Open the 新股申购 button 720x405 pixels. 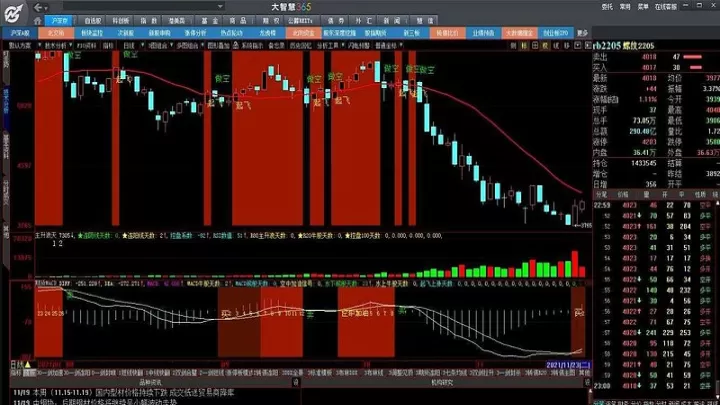coord(159,33)
